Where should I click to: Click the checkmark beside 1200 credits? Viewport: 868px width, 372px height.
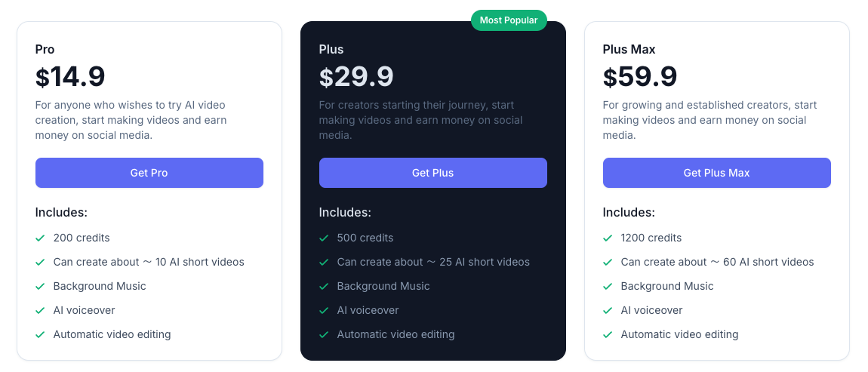coord(608,238)
